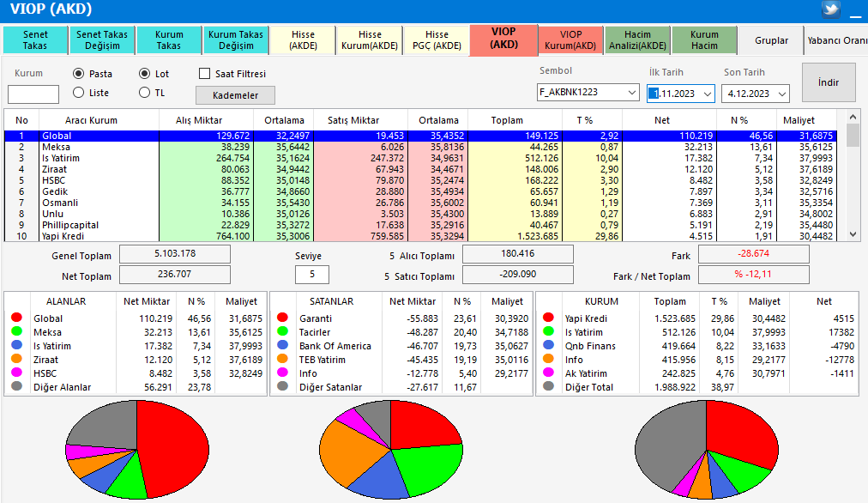Go to the Hisse Kurum(AKDE) tab
868x503 pixels.
coord(370,39)
